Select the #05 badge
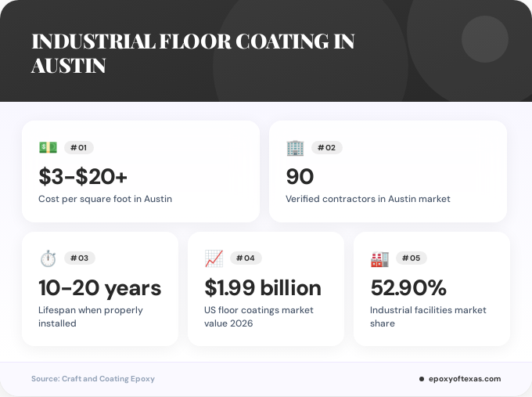532x397 pixels. [412, 258]
